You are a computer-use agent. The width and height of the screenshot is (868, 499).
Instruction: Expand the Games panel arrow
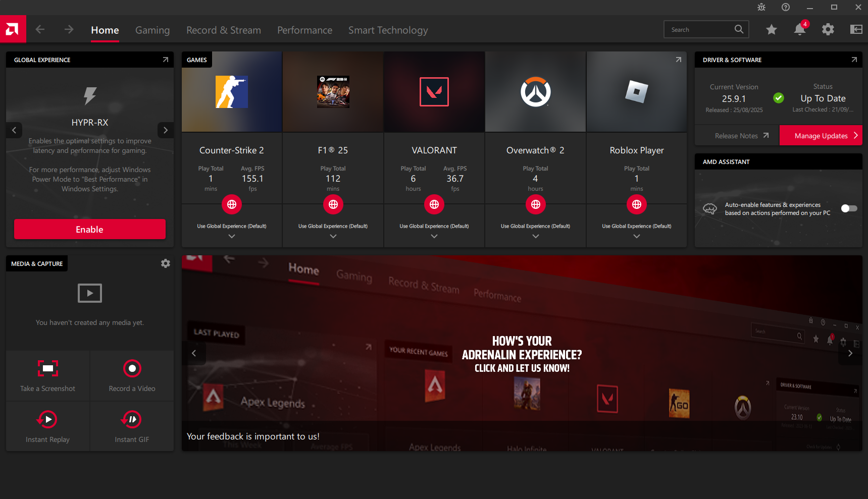(x=678, y=60)
